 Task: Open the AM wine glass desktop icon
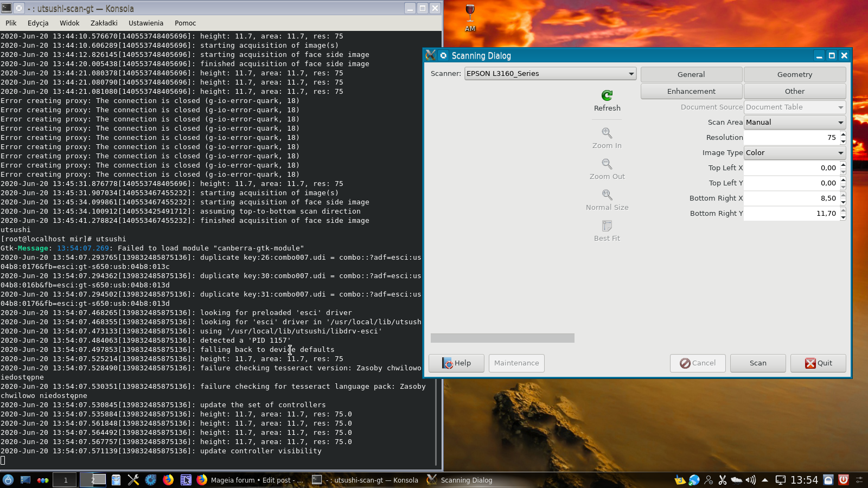470,18
